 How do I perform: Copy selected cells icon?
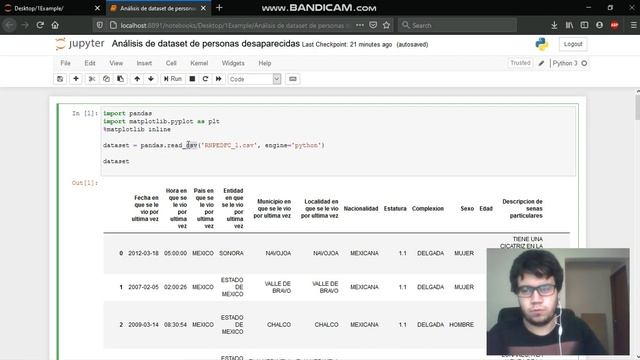point(106,79)
